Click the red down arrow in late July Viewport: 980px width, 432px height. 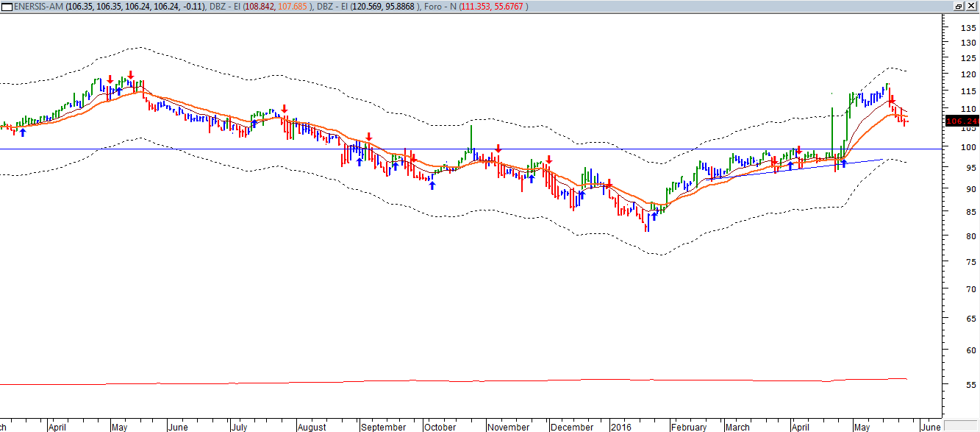(x=284, y=109)
